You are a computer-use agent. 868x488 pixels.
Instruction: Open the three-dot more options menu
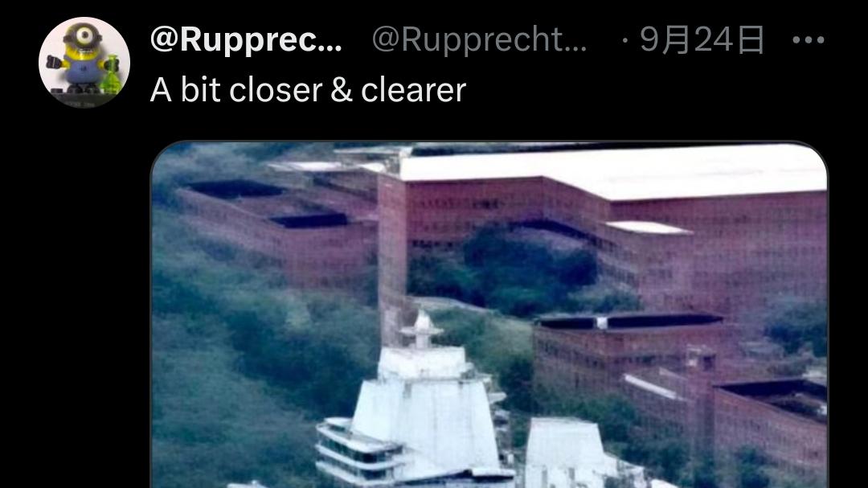click(x=809, y=40)
